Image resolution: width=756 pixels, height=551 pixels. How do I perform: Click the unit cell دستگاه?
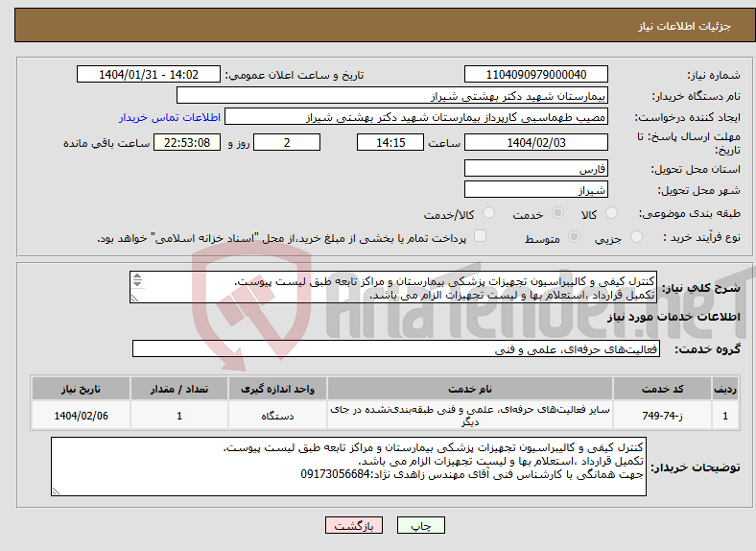click(x=277, y=415)
